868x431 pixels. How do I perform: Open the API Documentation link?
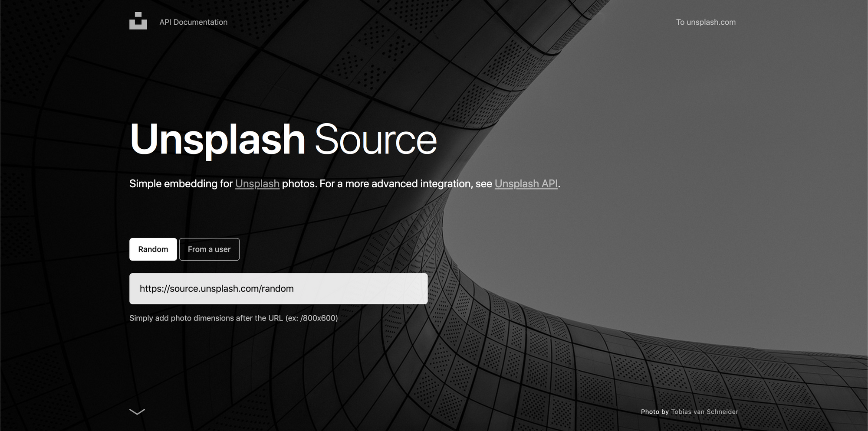(x=193, y=22)
